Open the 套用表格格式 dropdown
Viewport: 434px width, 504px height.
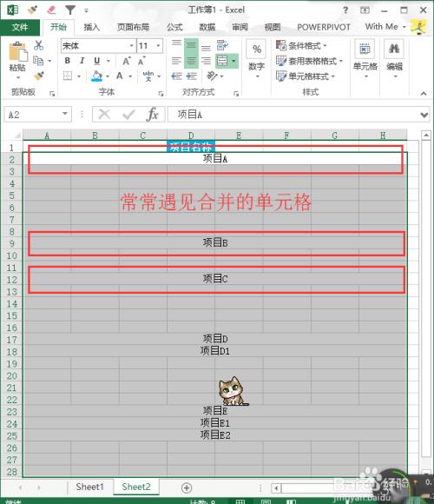[310, 61]
